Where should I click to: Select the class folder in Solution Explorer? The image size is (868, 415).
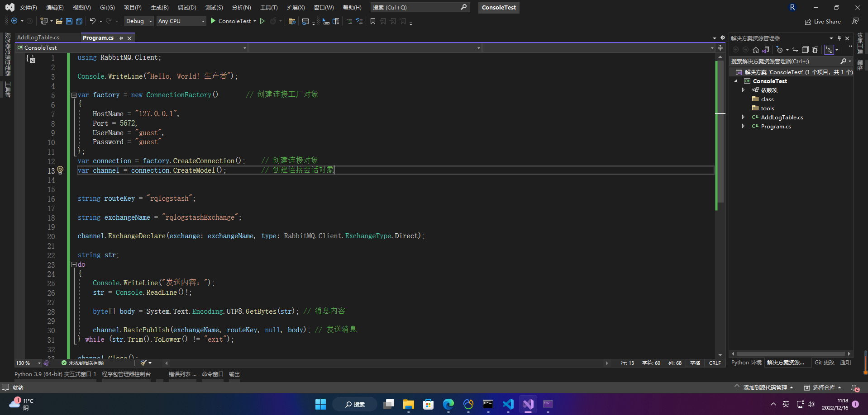(767, 99)
